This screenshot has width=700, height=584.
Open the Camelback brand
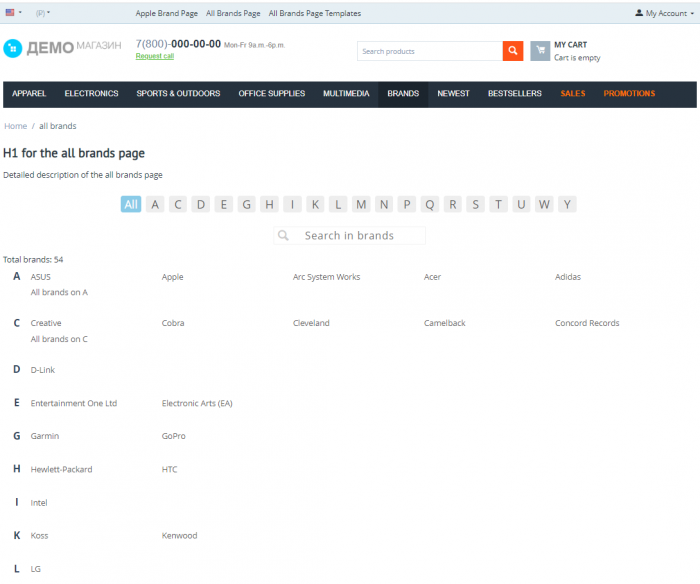pos(445,323)
